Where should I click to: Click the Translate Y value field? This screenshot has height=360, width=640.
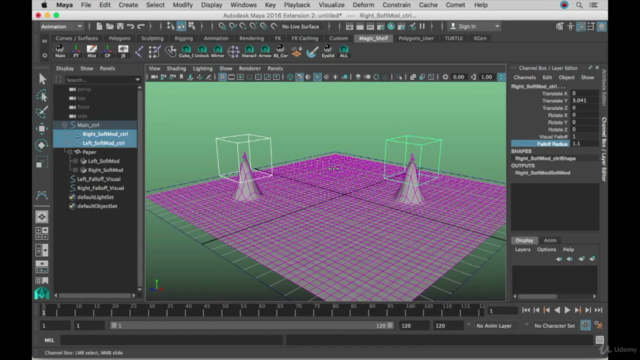[584, 100]
